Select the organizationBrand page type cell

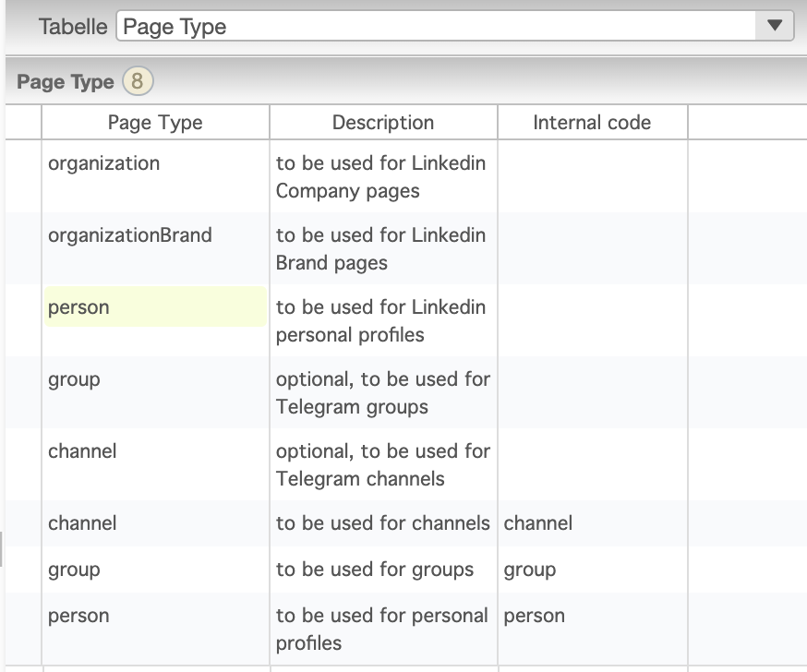coord(129,235)
